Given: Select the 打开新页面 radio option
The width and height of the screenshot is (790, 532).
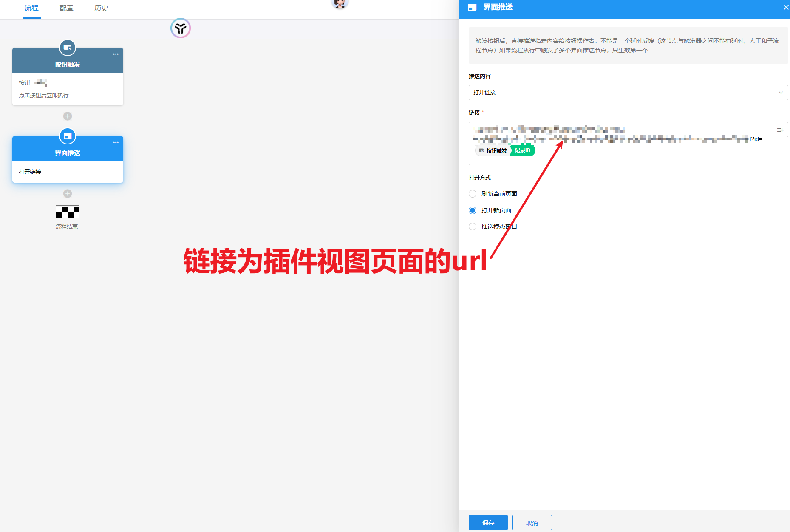Looking at the screenshot, I should (x=473, y=210).
